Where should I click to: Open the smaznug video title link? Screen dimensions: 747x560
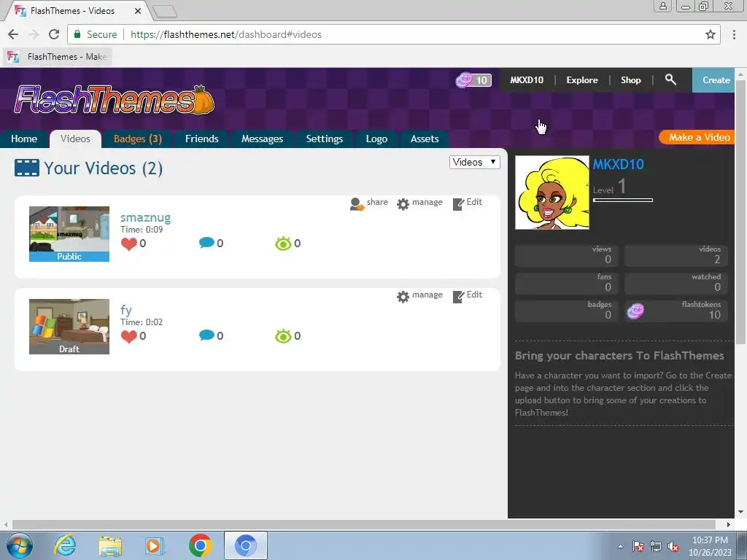[x=145, y=217]
